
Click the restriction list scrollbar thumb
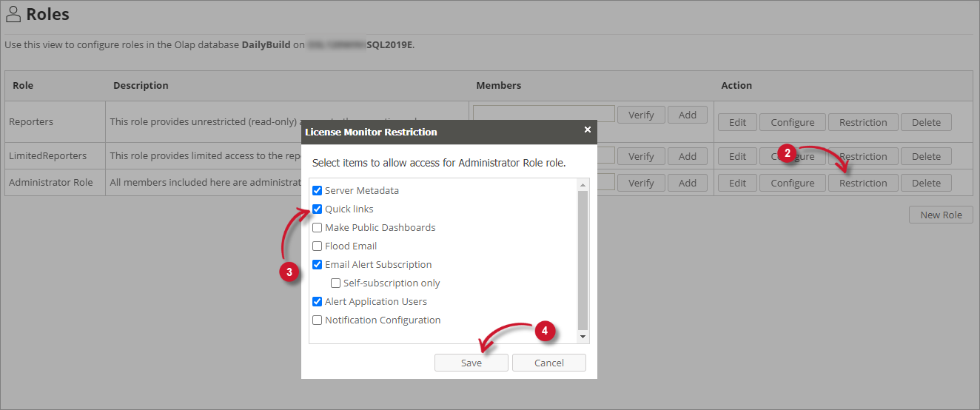(x=583, y=260)
